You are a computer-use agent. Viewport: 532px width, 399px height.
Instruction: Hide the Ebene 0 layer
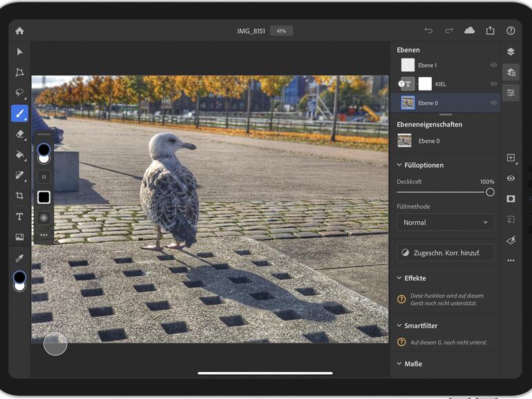[x=493, y=103]
